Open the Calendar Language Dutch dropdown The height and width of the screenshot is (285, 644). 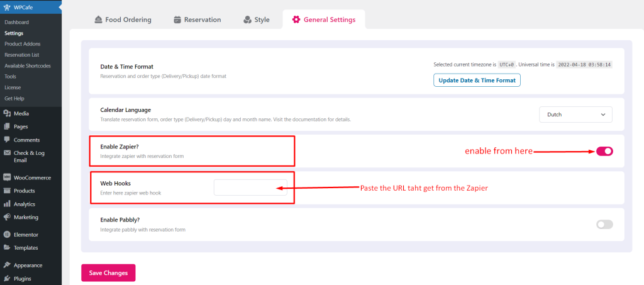coord(575,115)
